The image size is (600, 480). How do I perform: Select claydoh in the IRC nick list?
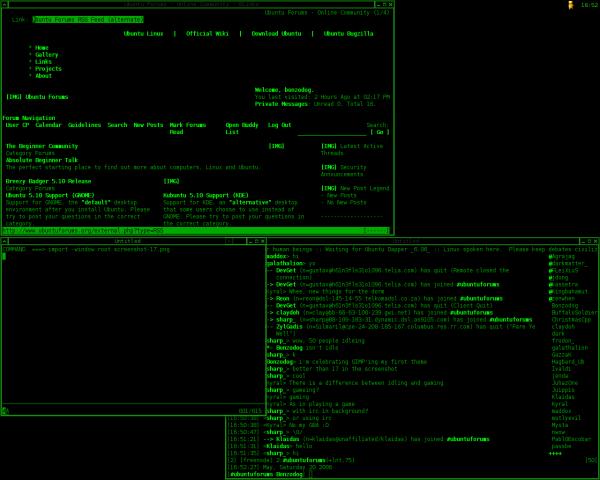pos(563,327)
